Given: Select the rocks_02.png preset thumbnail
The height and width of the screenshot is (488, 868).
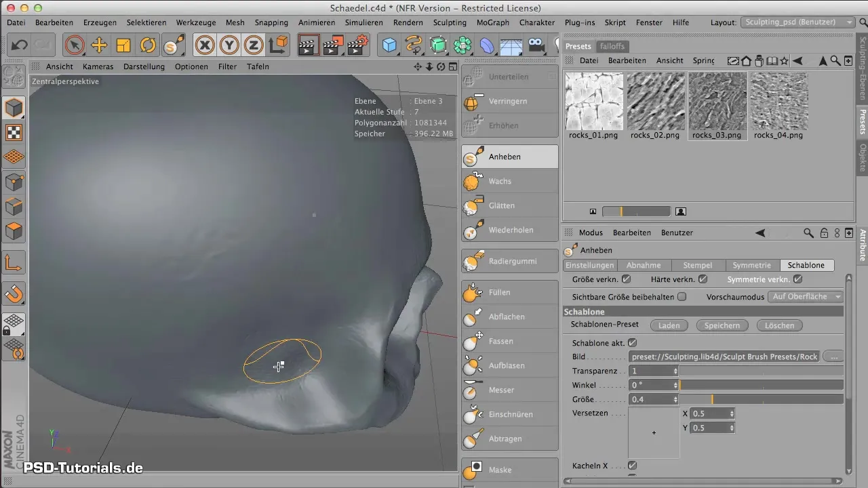Looking at the screenshot, I should pos(655,101).
